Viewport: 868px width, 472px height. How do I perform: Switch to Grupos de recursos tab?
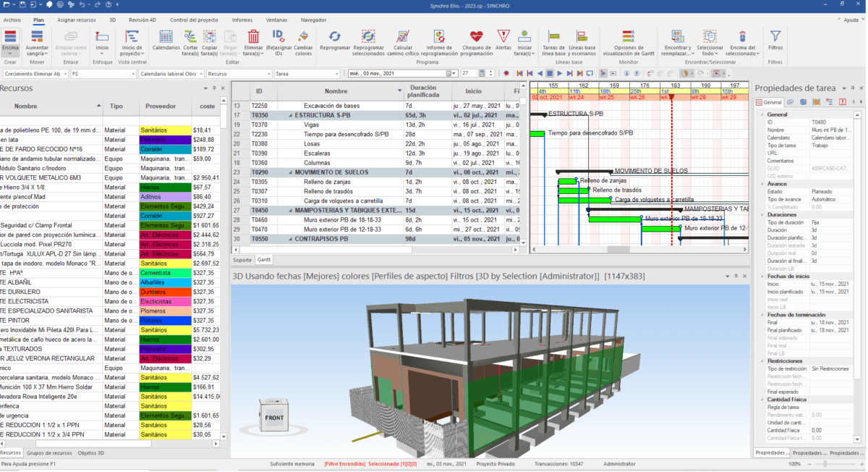[x=49, y=453]
